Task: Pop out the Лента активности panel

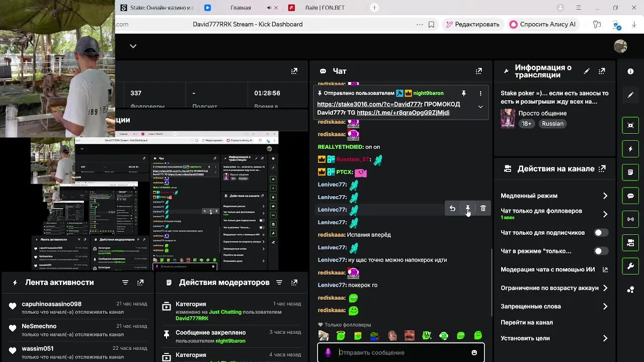Action: click(x=140, y=283)
